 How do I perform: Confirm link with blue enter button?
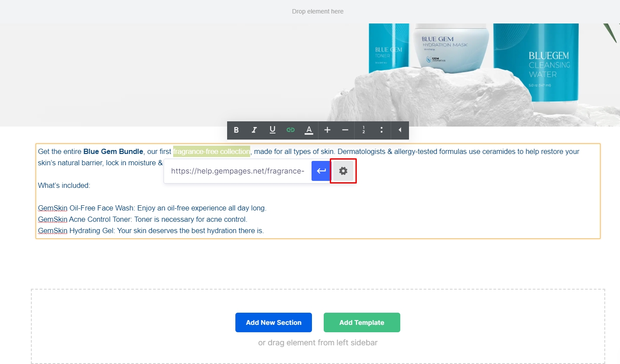[x=321, y=171]
